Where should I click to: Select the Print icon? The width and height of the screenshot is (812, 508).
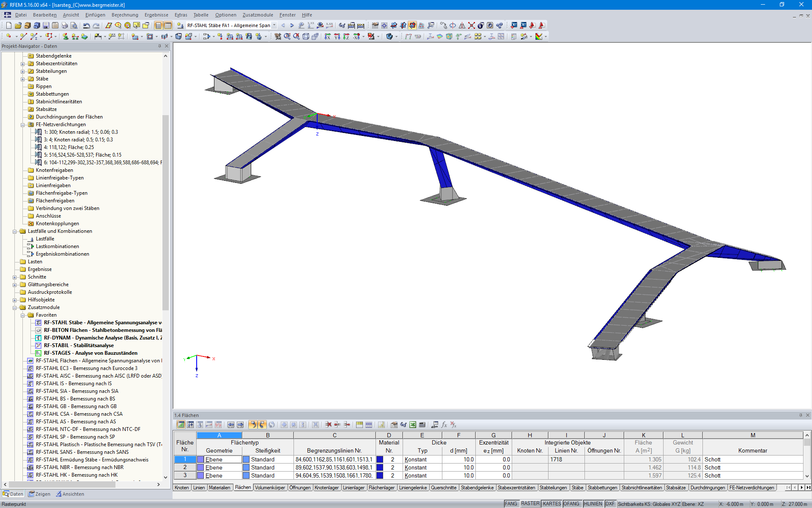(x=64, y=25)
